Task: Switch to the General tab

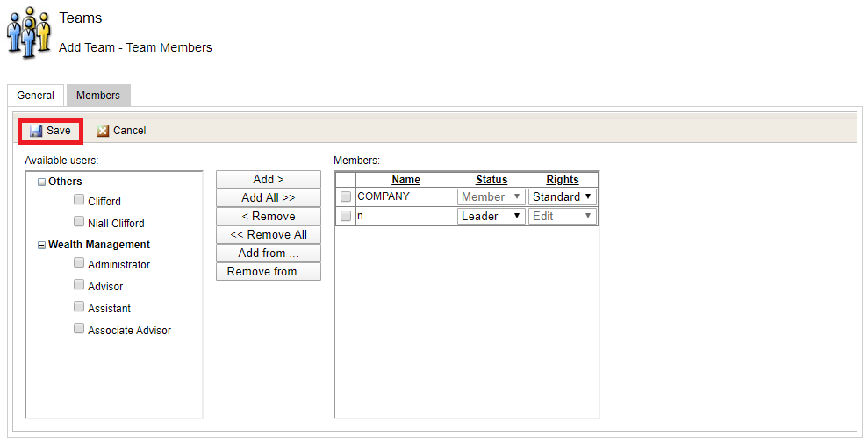Action: [35, 96]
